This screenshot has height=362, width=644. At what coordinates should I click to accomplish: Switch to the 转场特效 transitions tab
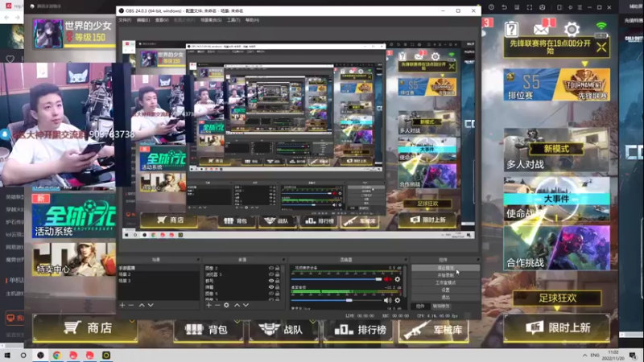tap(440, 306)
